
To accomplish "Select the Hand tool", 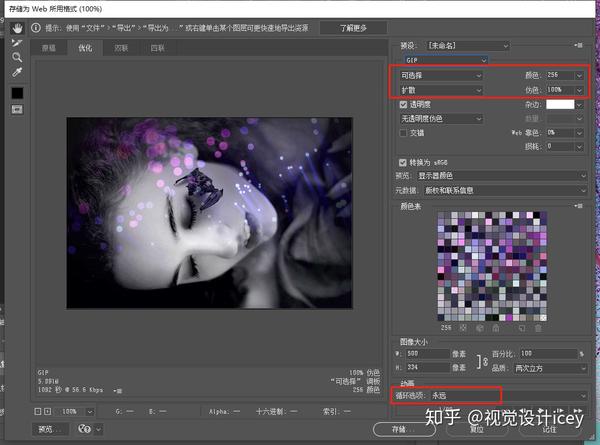I will [17, 28].
